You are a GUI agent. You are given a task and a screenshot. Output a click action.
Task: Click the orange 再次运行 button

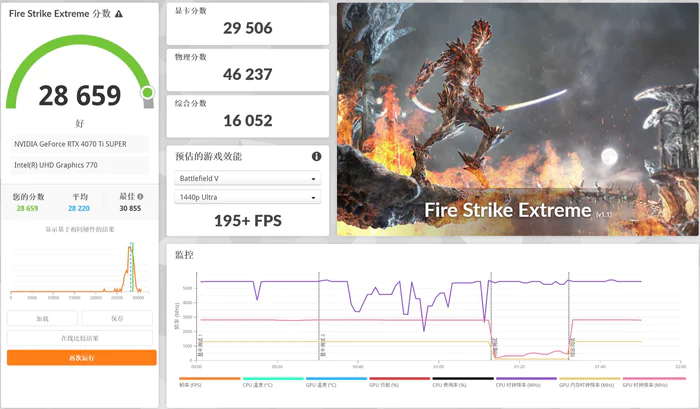click(x=82, y=358)
